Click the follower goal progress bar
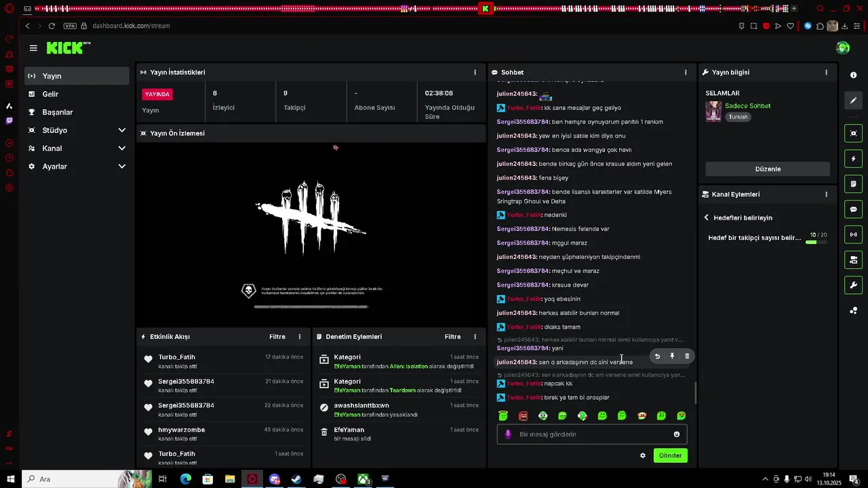This screenshot has height=488, width=868. 816,242
